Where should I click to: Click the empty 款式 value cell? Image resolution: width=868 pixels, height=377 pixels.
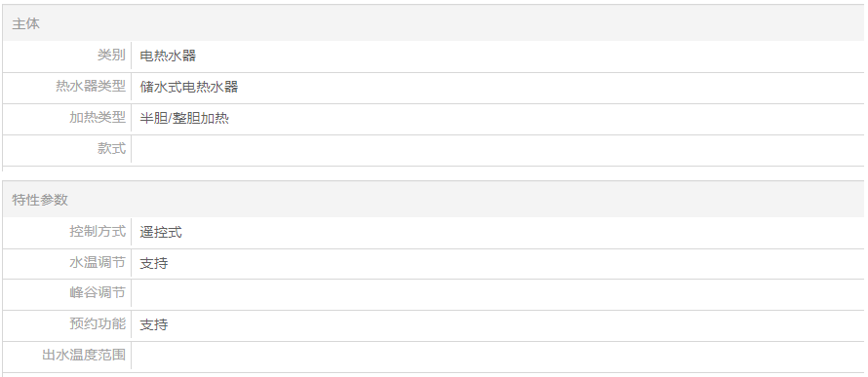[497, 150]
